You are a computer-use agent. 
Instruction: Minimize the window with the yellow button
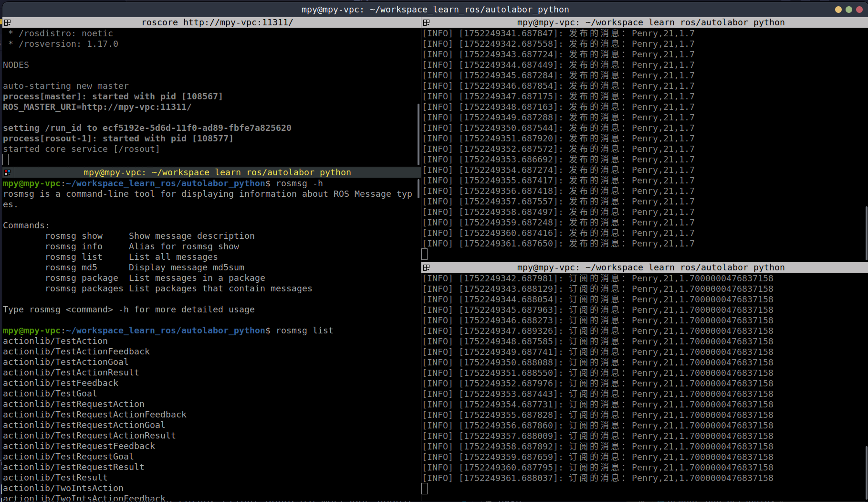pos(838,10)
